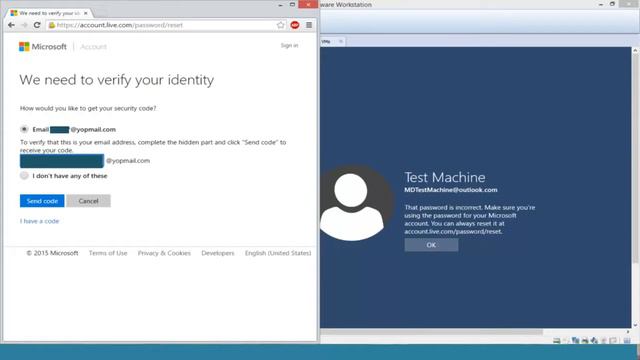Viewport: 640px width, 360px height.
Task: Minimize the Chrome browser window
Action: (280, 4)
